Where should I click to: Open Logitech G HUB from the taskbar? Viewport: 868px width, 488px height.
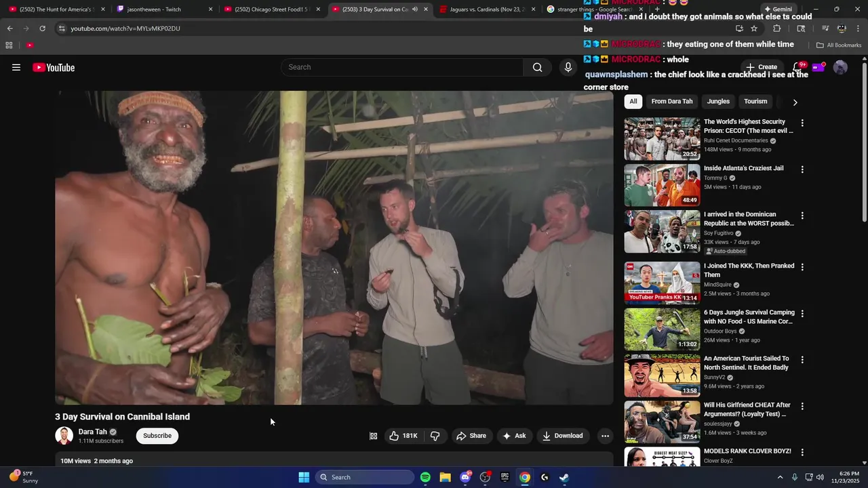point(545,477)
